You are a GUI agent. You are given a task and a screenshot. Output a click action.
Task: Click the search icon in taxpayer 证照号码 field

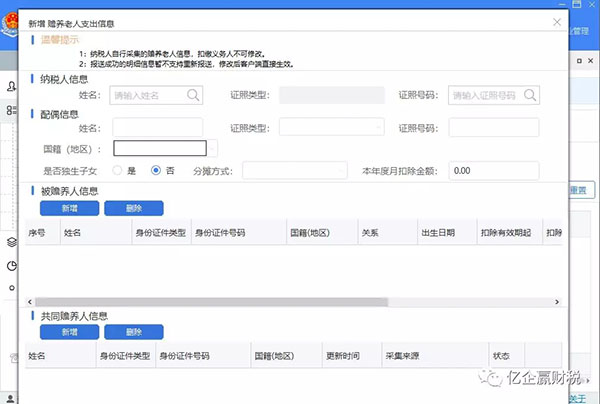(x=530, y=95)
